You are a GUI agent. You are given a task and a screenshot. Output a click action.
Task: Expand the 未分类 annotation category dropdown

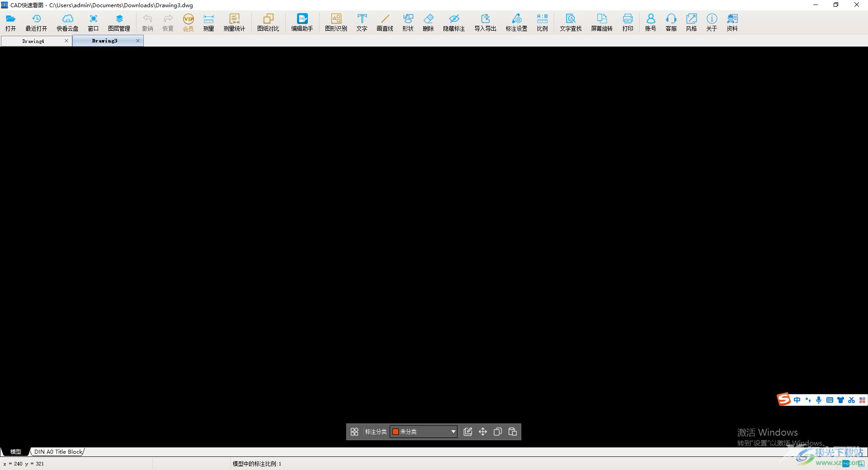453,432
